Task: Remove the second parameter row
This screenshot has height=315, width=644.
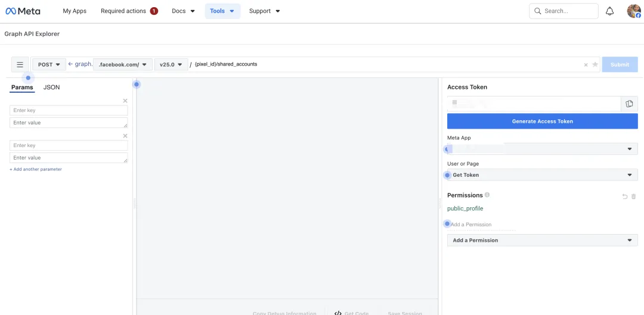Action: [x=125, y=136]
